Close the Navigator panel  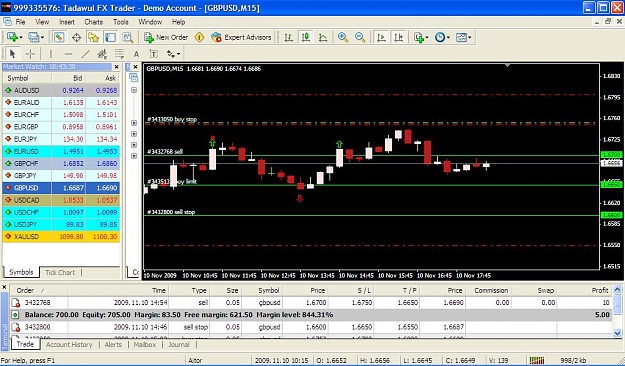[x=136, y=67]
